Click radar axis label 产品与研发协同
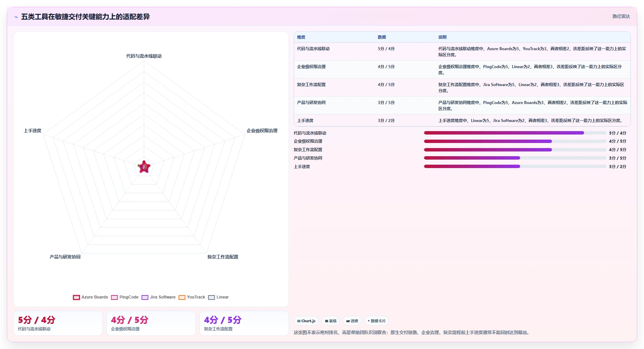This screenshot has height=349, width=644. [x=65, y=257]
